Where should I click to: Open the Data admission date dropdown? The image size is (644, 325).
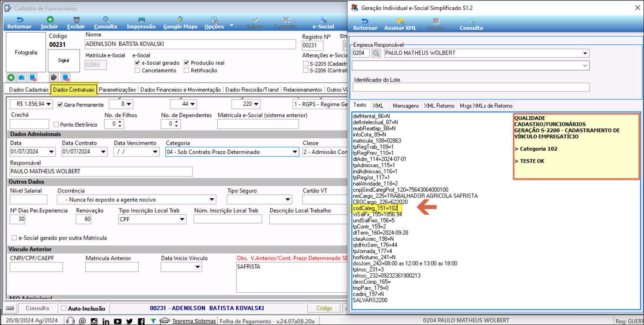52,152
